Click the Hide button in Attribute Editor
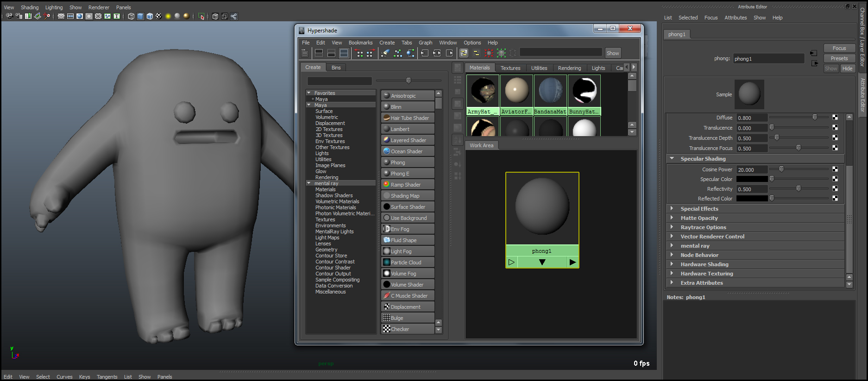Image resolution: width=868 pixels, height=381 pixels. [847, 69]
